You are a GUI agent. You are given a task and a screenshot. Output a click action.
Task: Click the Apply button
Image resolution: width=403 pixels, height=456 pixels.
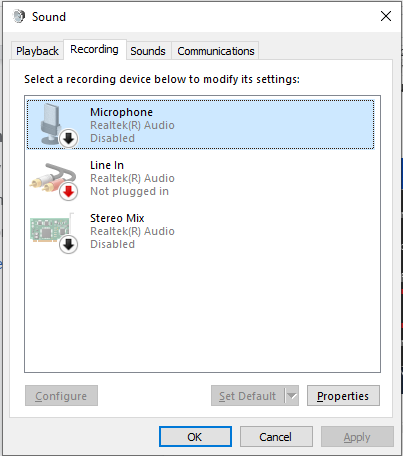point(357,437)
